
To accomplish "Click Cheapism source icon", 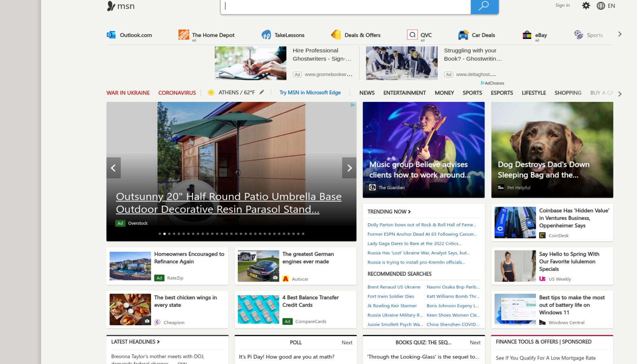I will 158,323.
